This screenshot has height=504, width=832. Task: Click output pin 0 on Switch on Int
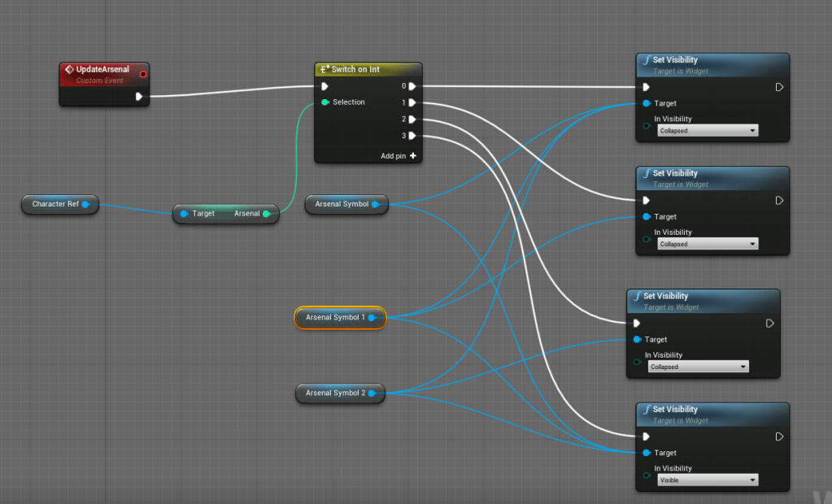[x=412, y=86]
